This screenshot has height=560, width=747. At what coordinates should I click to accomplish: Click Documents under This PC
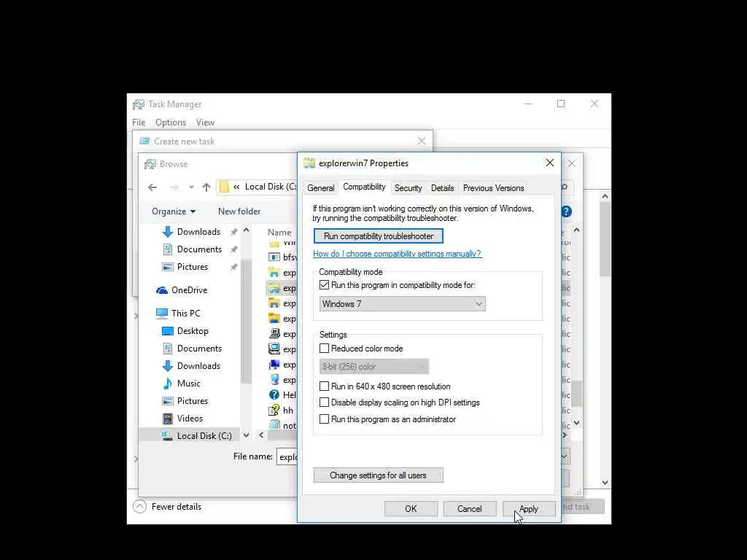[x=192, y=349]
